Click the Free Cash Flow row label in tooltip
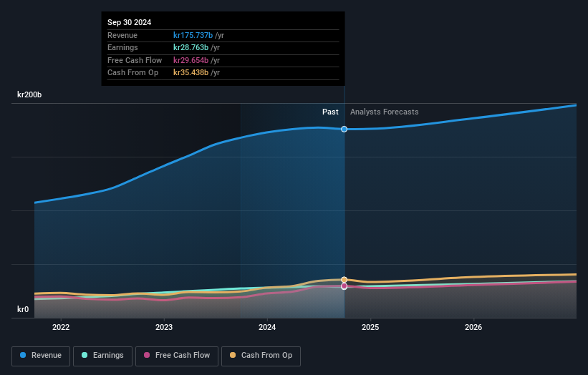This screenshot has width=588, height=375. (x=135, y=60)
